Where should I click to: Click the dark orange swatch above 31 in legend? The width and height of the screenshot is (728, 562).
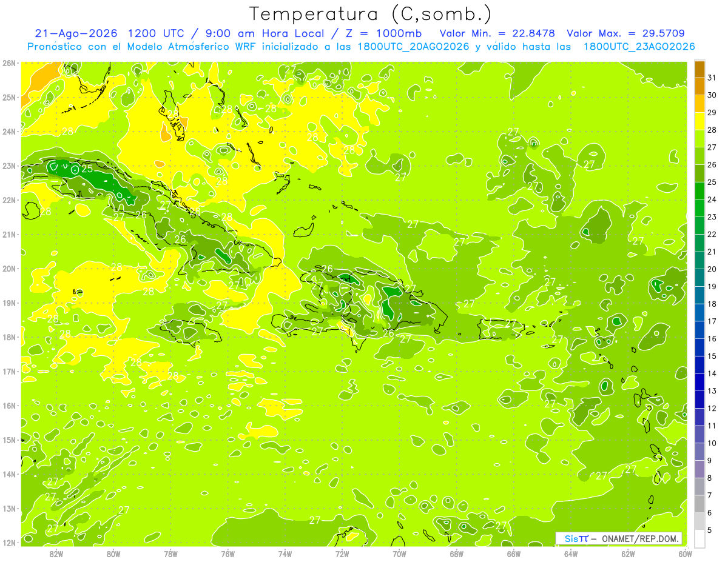(x=699, y=69)
